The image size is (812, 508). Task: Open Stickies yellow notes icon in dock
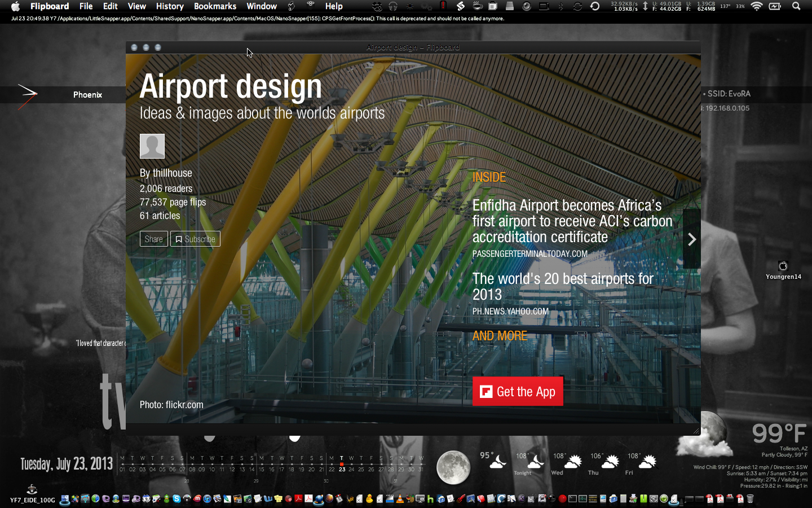tap(278, 499)
